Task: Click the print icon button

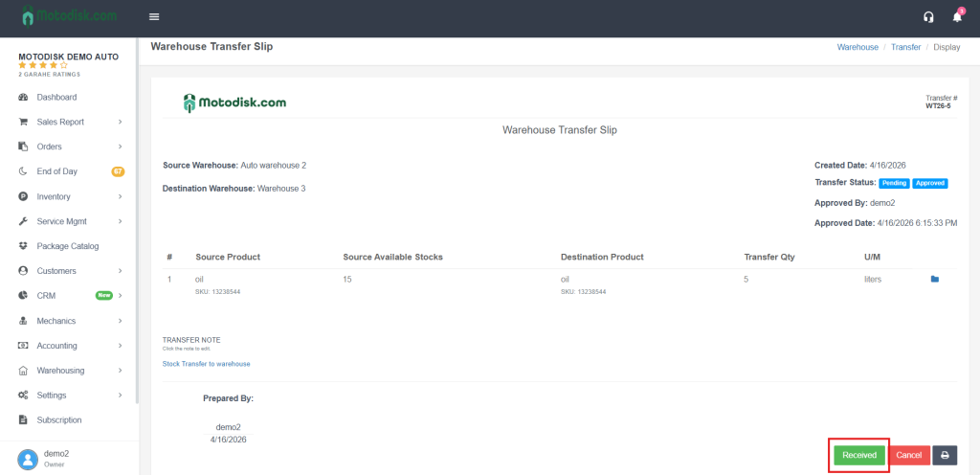Action: click(945, 455)
